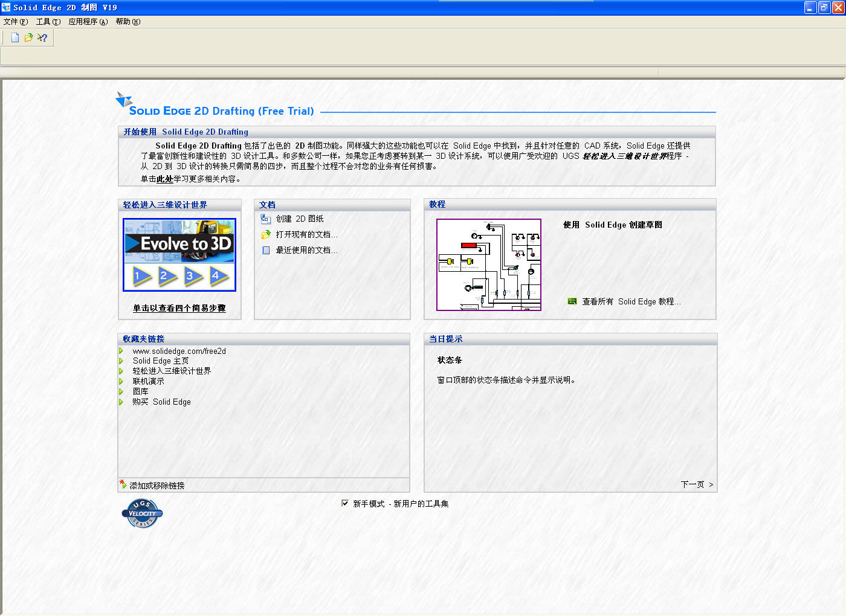
Task: Open 联机演示 favorite link
Action: pyautogui.click(x=149, y=382)
